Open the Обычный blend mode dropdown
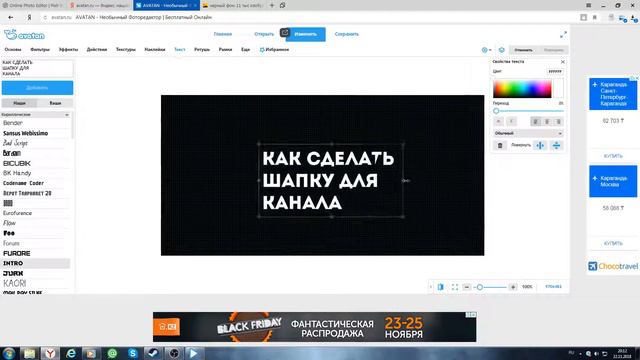Image resolution: width=640 pixels, height=360 pixels. 528,133
